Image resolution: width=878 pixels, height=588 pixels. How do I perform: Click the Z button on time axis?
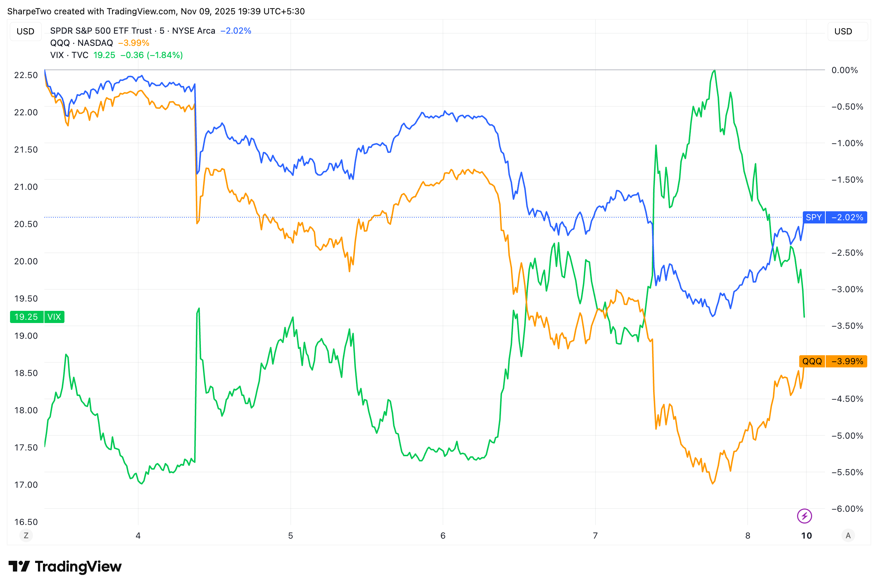click(x=26, y=535)
